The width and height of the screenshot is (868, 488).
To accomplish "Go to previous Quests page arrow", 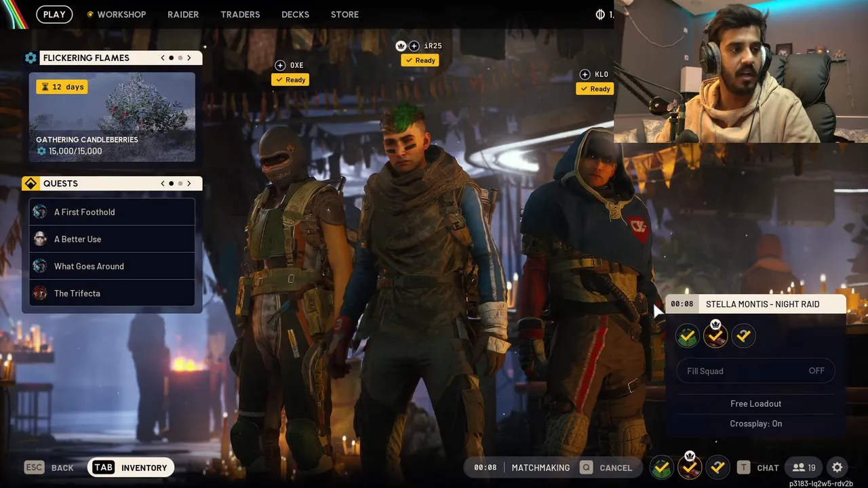I will pyautogui.click(x=163, y=184).
